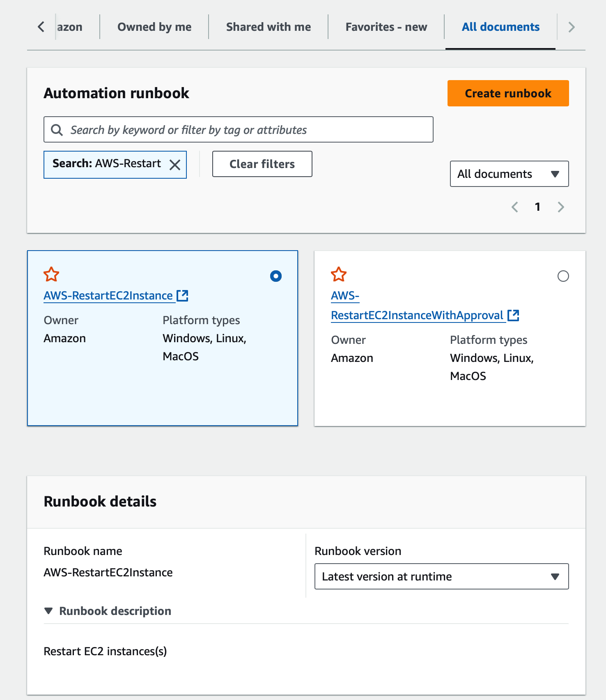
Task: Switch to the Shared with me tab
Action: 269,27
